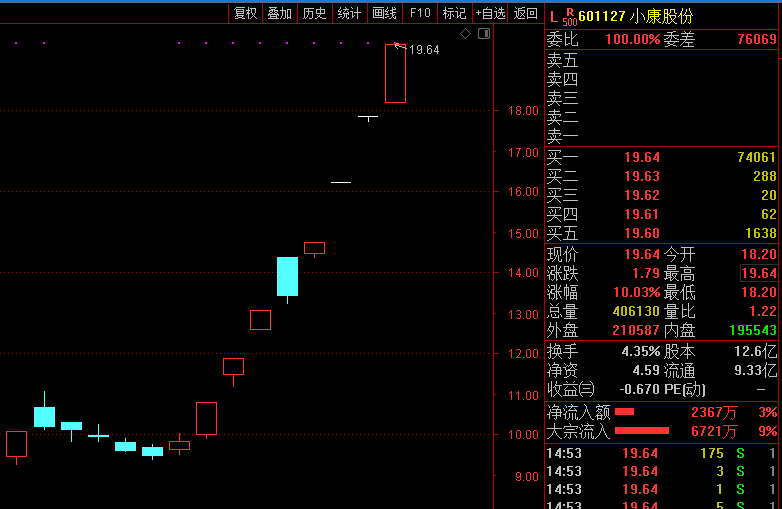782x509 pixels.
Task: Click the 净流入额 red flow bar
Action: click(x=624, y=412)
